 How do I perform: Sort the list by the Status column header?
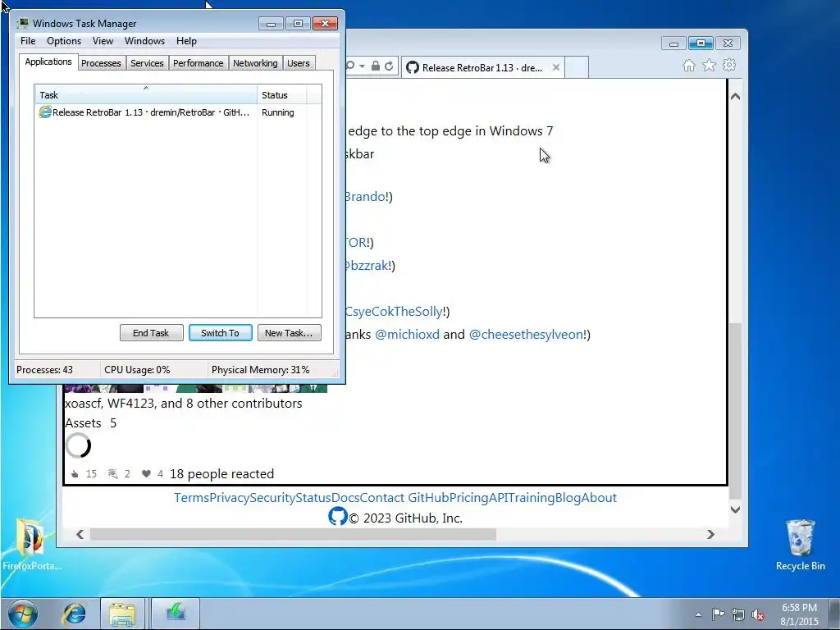(x=282, y=95)
